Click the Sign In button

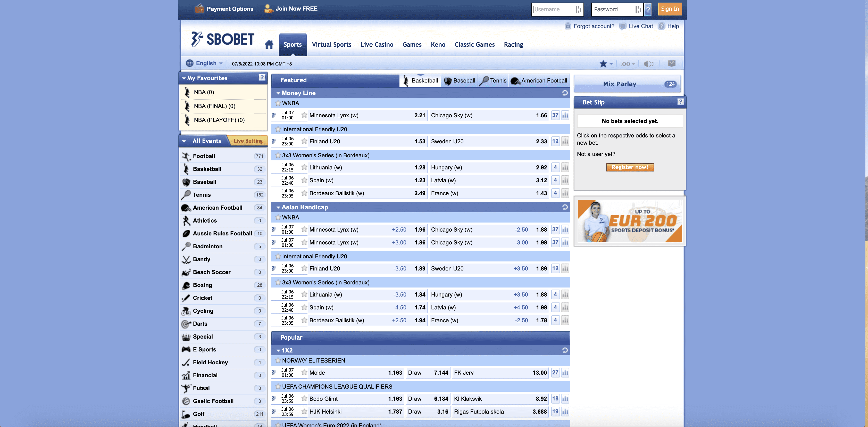670,9
